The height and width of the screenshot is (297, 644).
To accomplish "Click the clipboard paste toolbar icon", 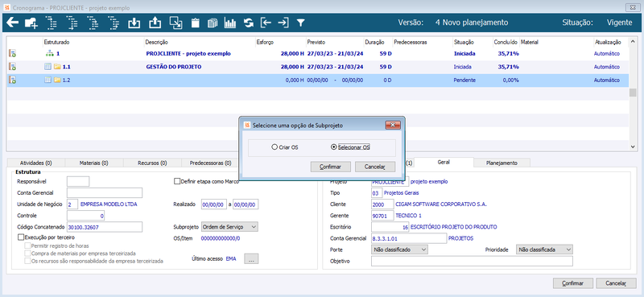I will pos(196,23).
